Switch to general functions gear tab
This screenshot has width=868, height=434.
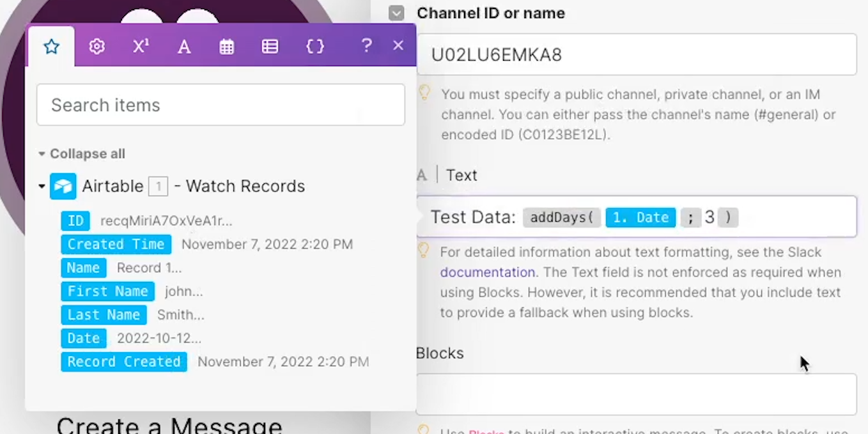pyautogui.click(x=97, y=47)
